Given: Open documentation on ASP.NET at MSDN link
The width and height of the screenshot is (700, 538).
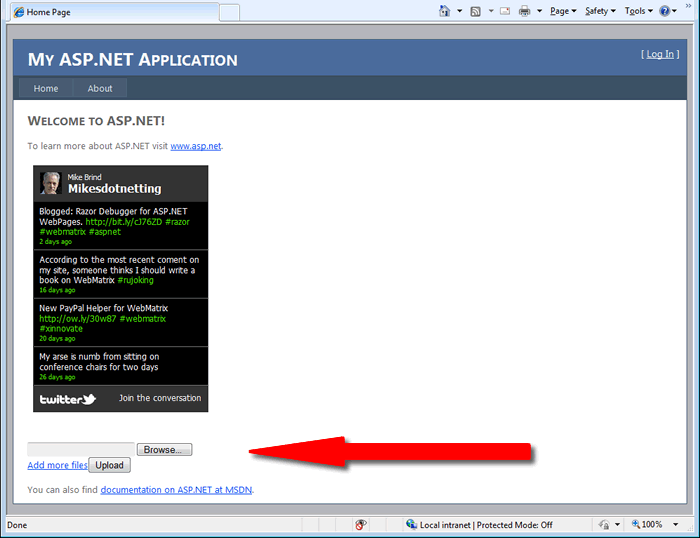Looking at the screenshot, I should coord(176,490).
